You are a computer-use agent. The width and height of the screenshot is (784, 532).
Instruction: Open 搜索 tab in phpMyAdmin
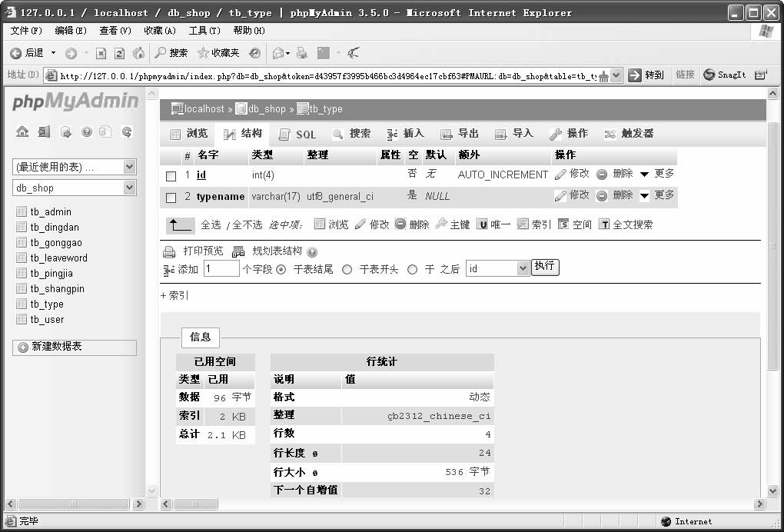pos(352,134)
